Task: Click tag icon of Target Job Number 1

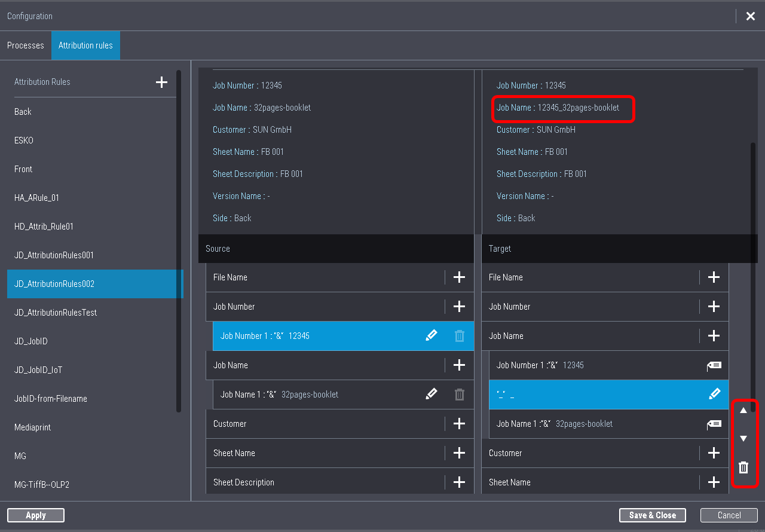Action: click(x=714, y=365)
